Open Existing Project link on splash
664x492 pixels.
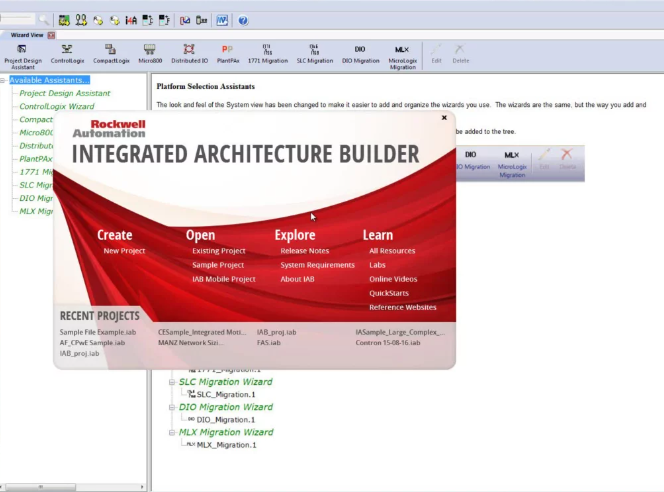218,251
